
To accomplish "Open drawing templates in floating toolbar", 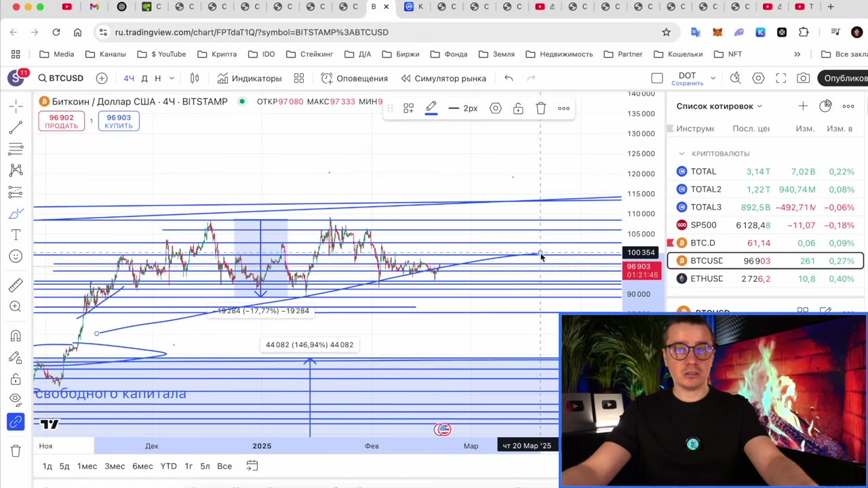I will tap(408, 108).
